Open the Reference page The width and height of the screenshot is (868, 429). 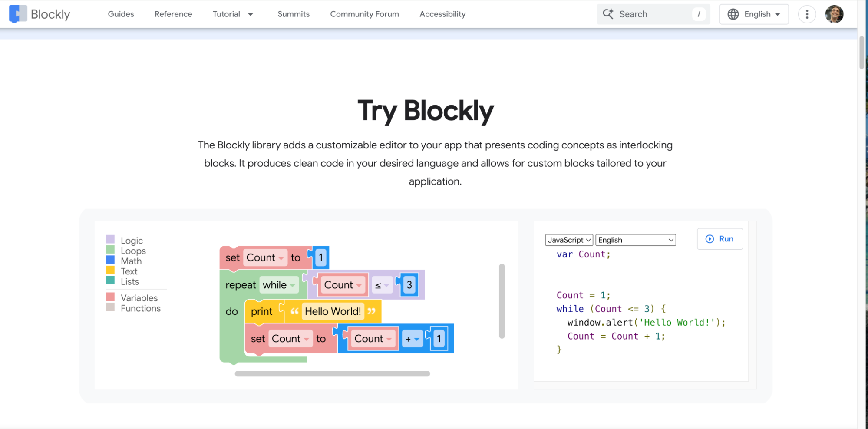[173, 14]
